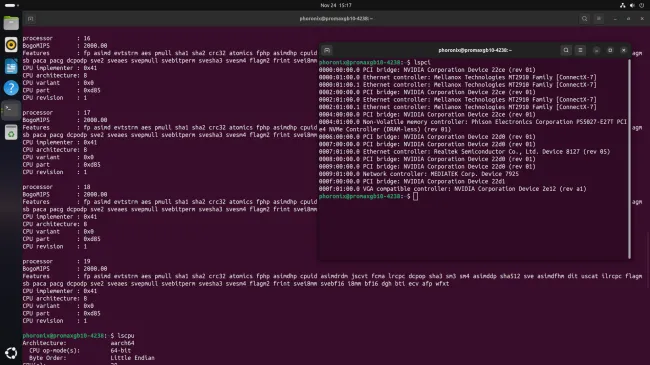Close the front lspci terminal window
This screenshot has width=650, height=365.
[x=623, y=50]
